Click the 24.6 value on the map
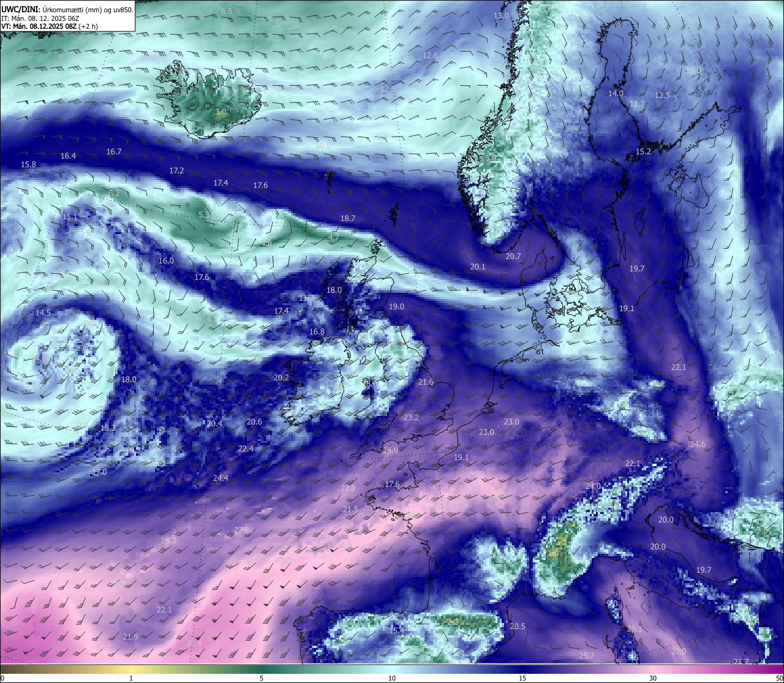The image size is (784, 683). (698, 445)
